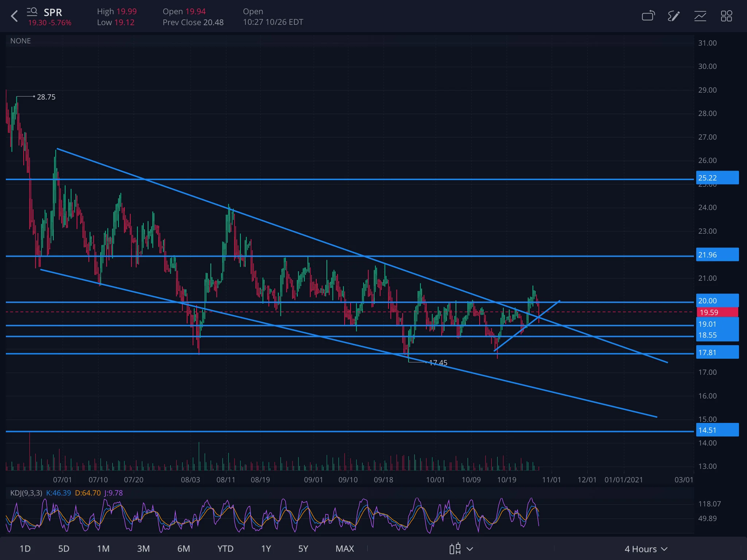Tap the 11/01 date axis label
Screen dimensions: 747x560
(x=551, y=480)
